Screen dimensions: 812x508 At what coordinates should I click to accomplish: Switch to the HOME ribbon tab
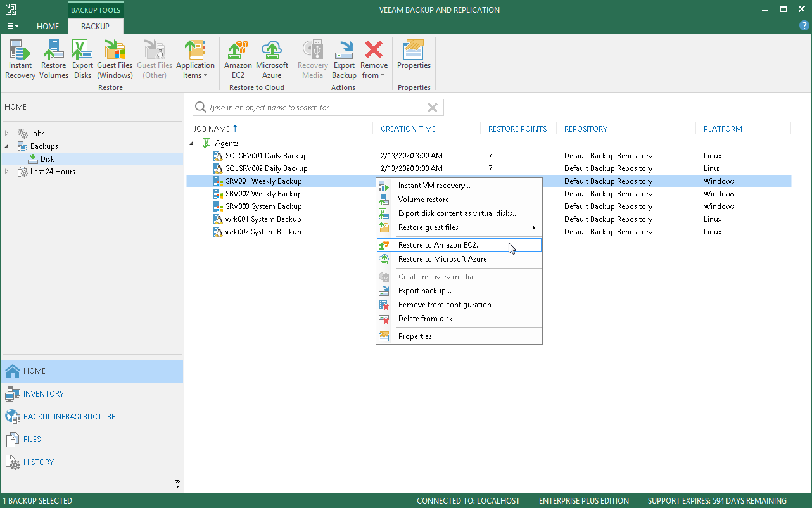(x=48, y=26)
